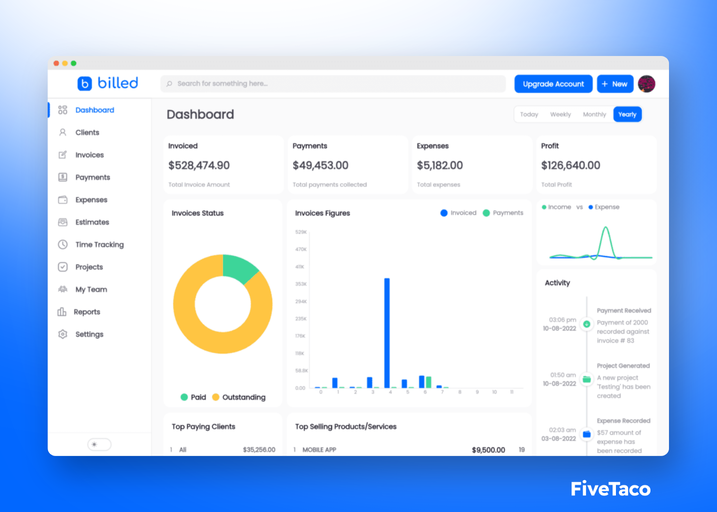
Task: Click the Income vs Expense line chart
Action: 601,243
